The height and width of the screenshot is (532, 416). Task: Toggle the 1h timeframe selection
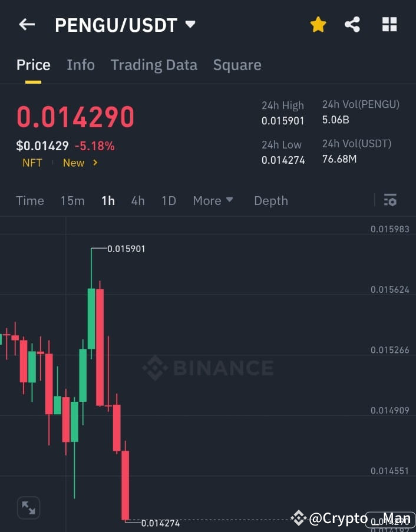tap(108, 200)
